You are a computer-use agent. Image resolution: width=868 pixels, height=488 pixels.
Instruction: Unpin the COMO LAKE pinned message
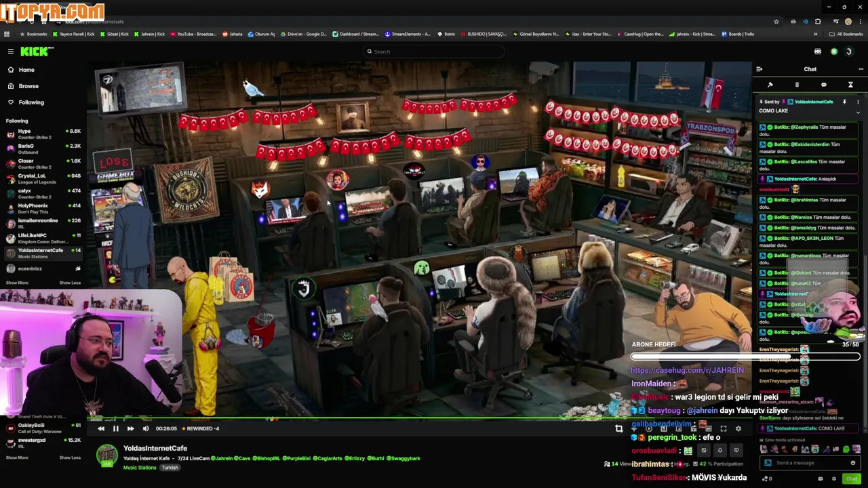click(844, 102)
